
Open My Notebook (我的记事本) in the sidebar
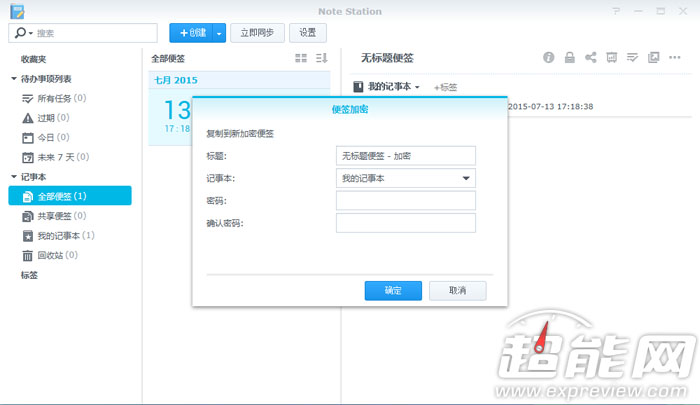58,236
